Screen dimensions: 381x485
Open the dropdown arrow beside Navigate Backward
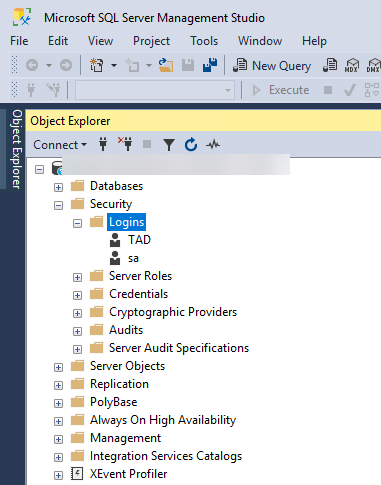point(49,65)
